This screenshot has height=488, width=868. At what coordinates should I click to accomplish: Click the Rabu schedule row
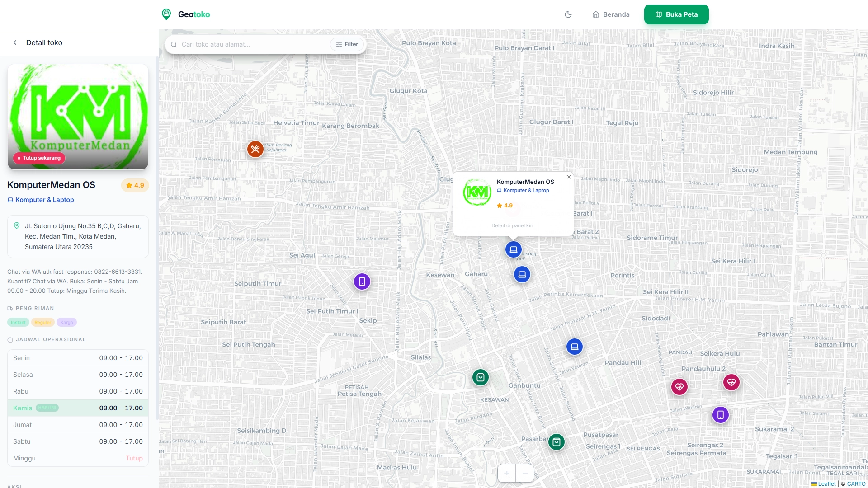78,391
